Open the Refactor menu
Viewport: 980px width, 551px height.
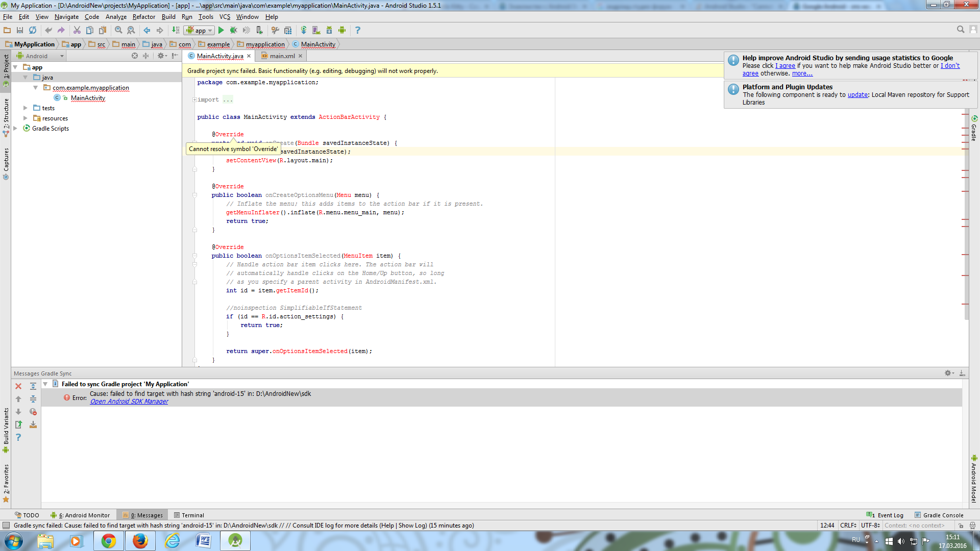pos(143,17)
